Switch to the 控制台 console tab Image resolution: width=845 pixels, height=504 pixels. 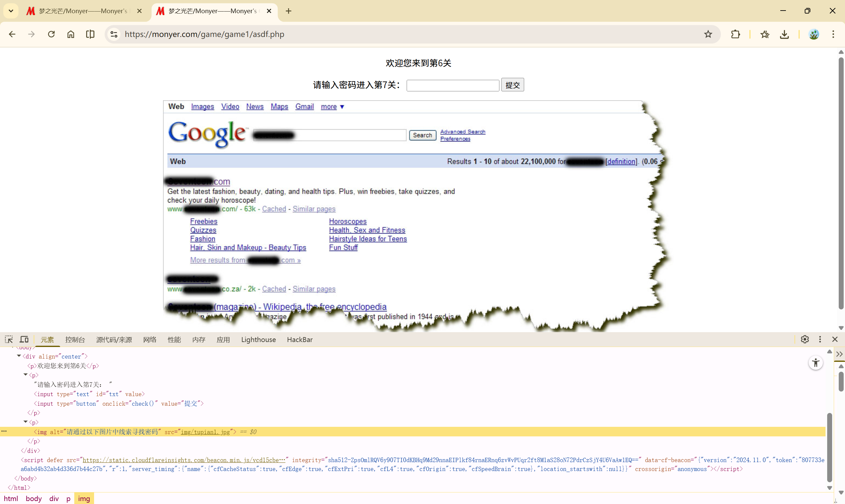(x=75, y=340)
